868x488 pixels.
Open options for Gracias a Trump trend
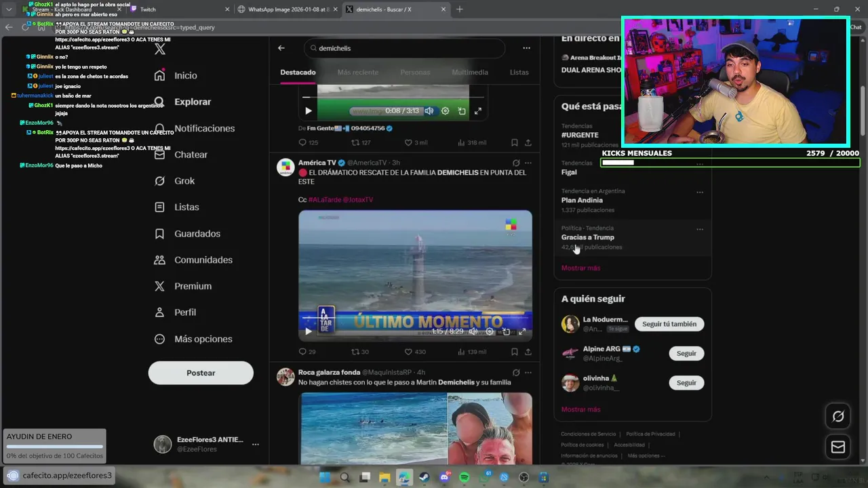pos(700,230)
